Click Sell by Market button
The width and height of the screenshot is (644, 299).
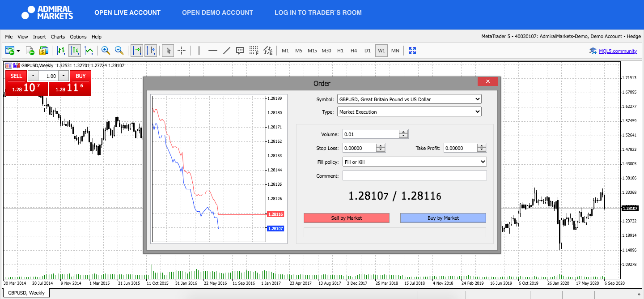click(347, 218)
